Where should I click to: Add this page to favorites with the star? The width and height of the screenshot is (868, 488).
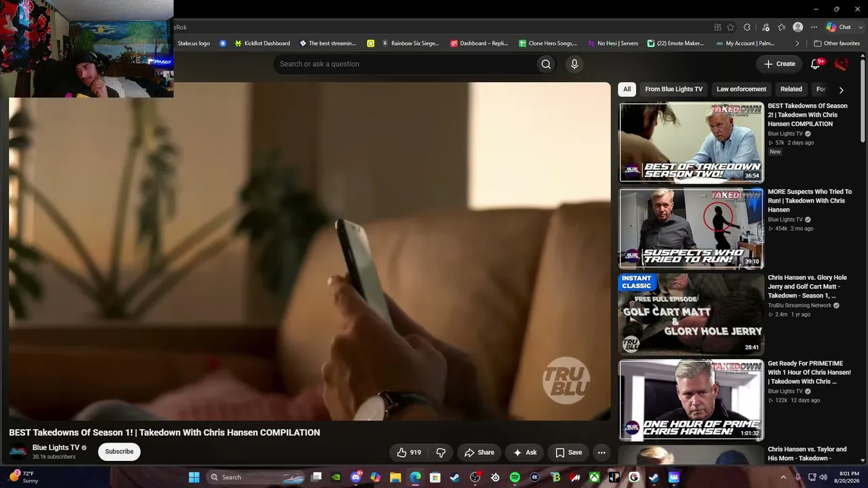click(730, 27)
